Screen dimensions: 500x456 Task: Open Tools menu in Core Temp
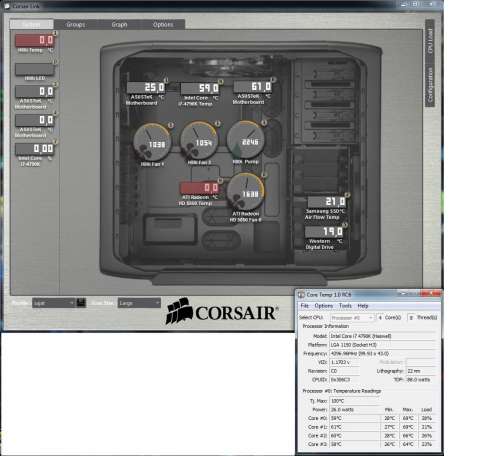[x=345, y=306]
